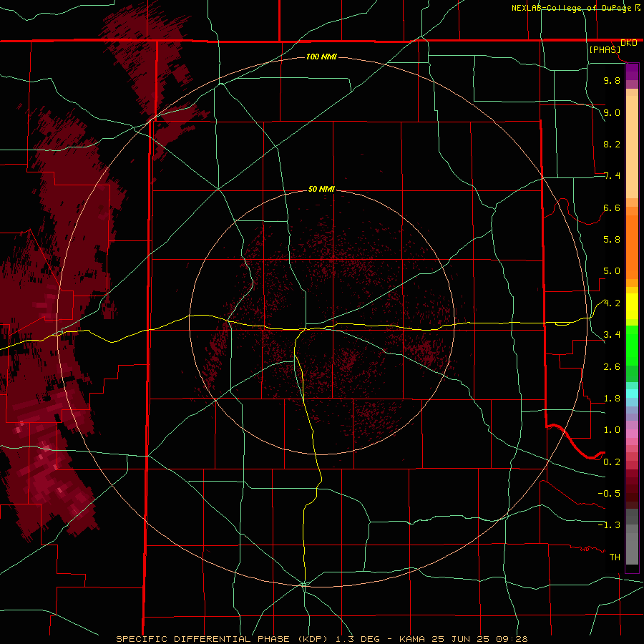Click the 6.6 color scale value
This screenshot has height=644, width=644.
[x=612, y=208]
